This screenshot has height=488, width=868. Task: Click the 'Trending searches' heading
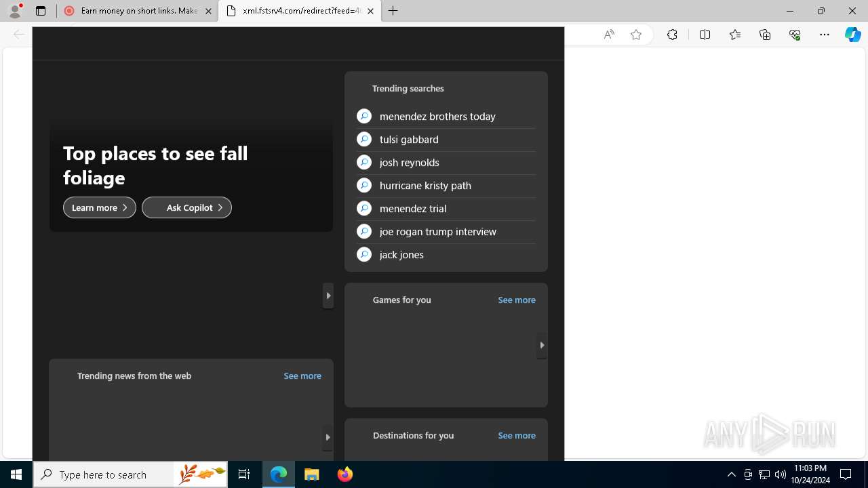408,89
